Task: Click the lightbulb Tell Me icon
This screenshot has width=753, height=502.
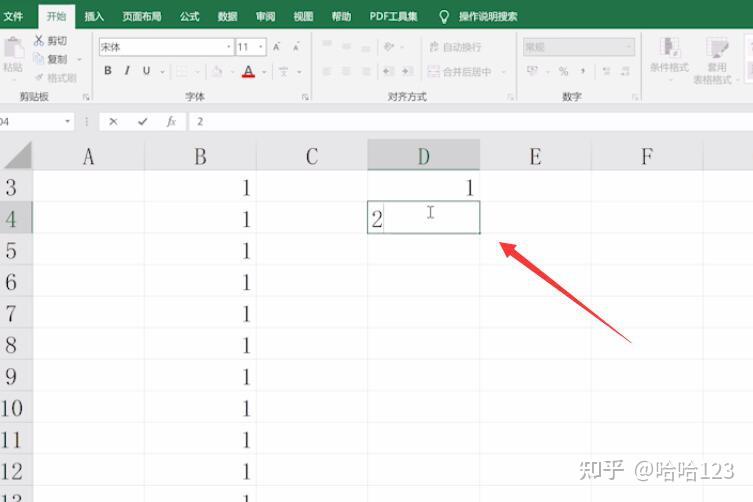Action: pos(444,17)
